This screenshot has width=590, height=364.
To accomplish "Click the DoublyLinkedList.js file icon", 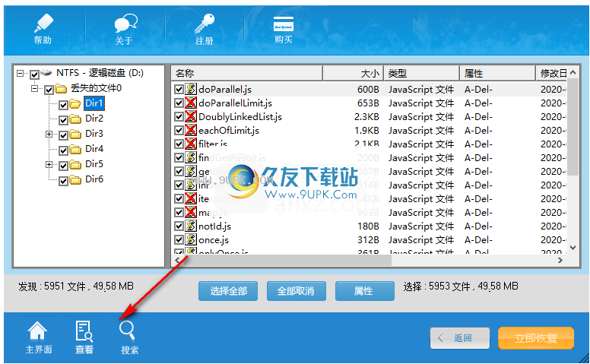I will [x=191, y=116].
